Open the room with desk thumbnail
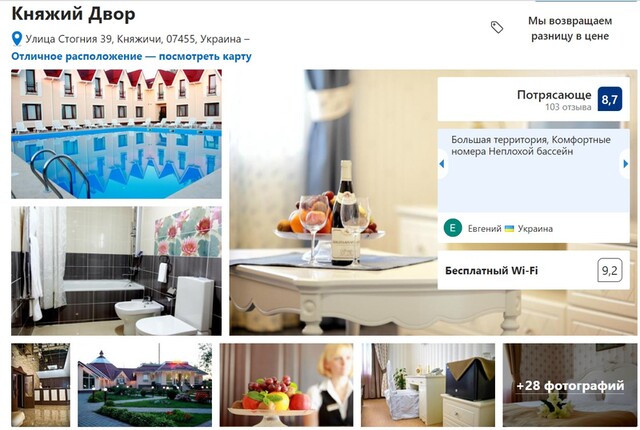Screen dimensions: 640x430 pyautogui.click(x=428, y=385)
